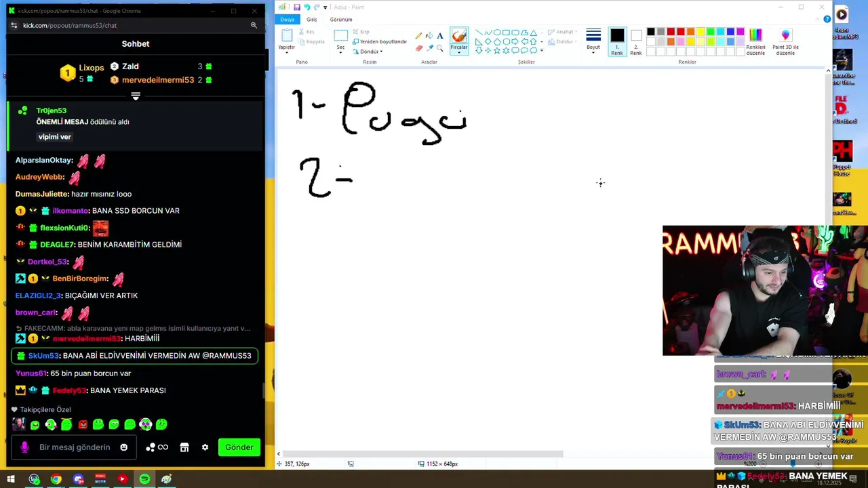Open Yapıştır paste dropdown arrow
Screen dimensions: 868x488
287,52
